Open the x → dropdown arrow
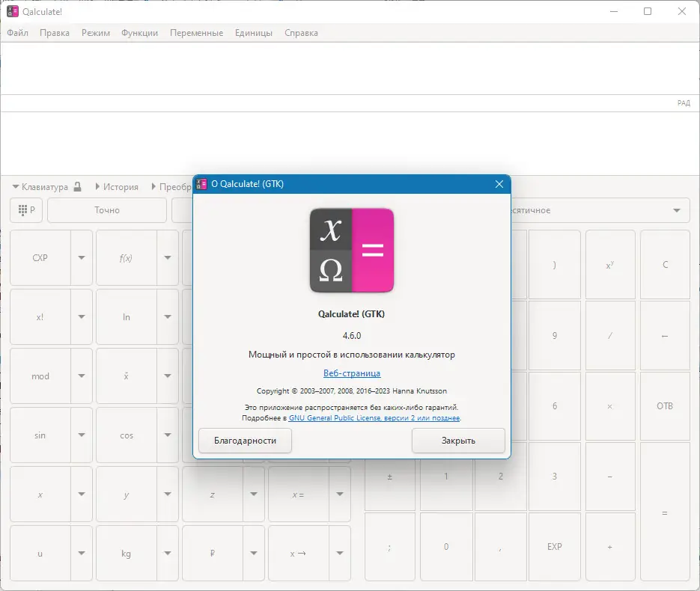 pyautogui.click(x=340, y=554)
